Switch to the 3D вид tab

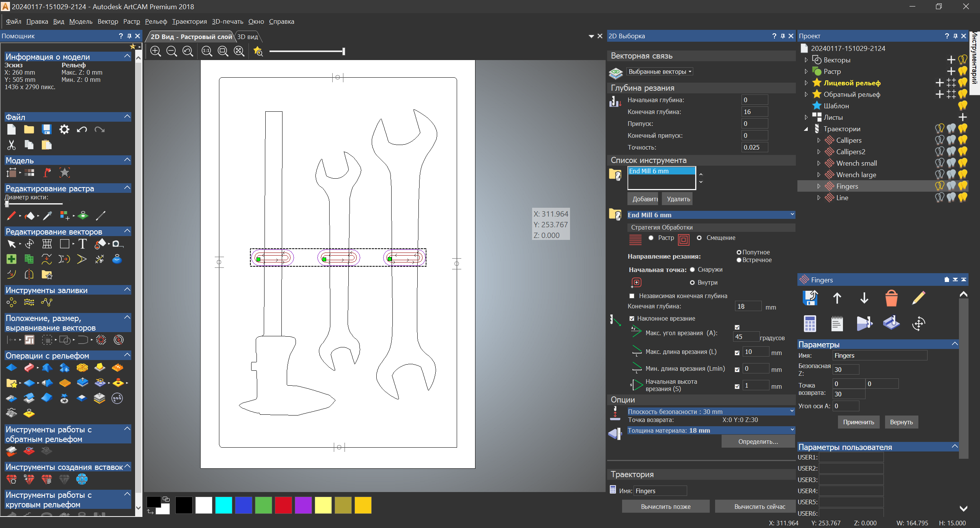pos(247,37)
